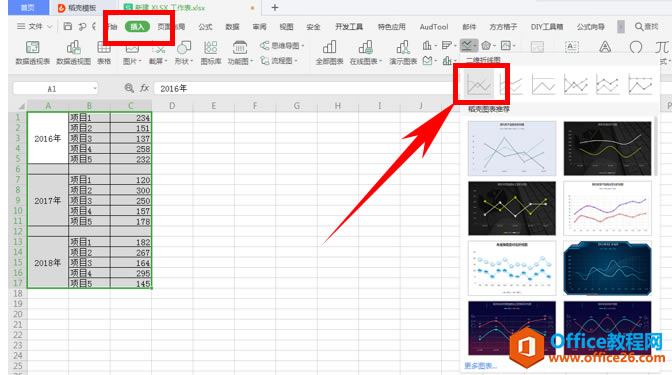This screenshot has height=375, width=672.
Task: Expand the File menu dropdown arrow
Action: click(49, 27)
